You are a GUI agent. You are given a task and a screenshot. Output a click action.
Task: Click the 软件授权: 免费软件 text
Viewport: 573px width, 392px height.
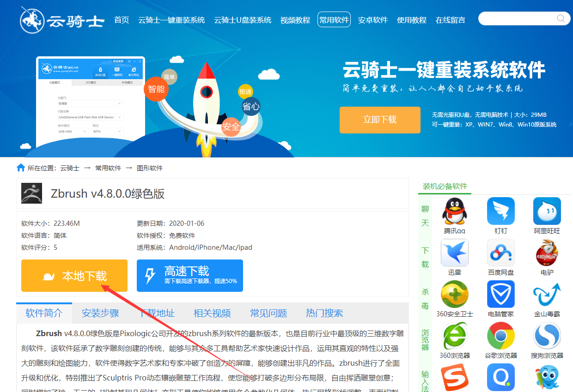(x=166, y=235)
